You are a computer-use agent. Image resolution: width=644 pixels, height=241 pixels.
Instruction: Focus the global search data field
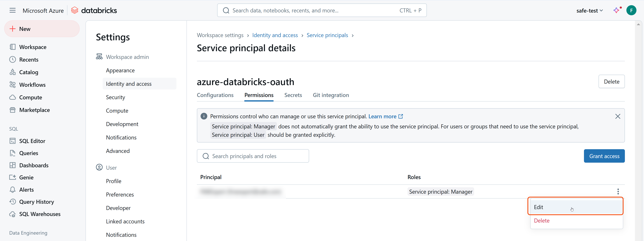click(322, 11)
